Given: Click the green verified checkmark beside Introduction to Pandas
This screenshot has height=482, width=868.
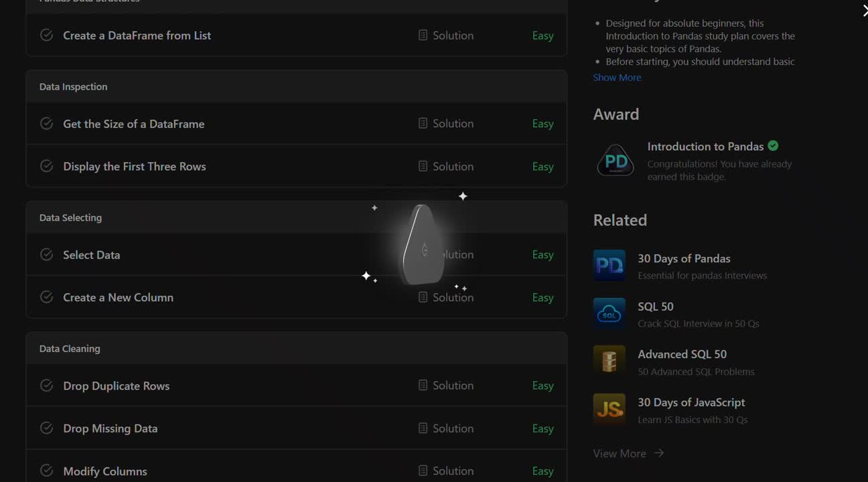Looking at the screenshot, I should click(773, 146).
